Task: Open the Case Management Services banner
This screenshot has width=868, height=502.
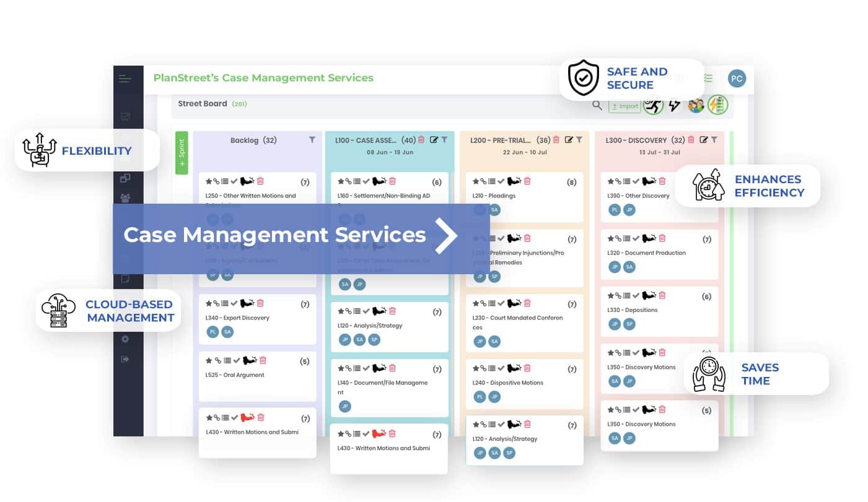Action: click(301, 238)
